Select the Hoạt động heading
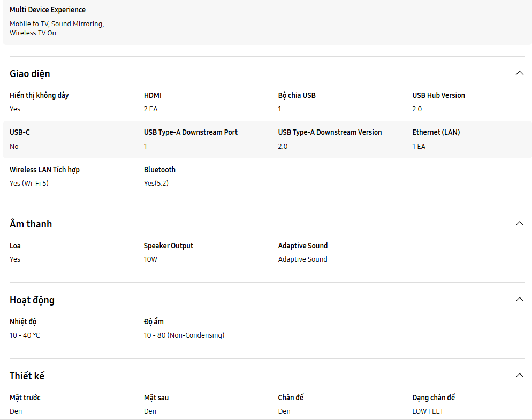This screenshot has height=420, width=532. click(32, 300)
